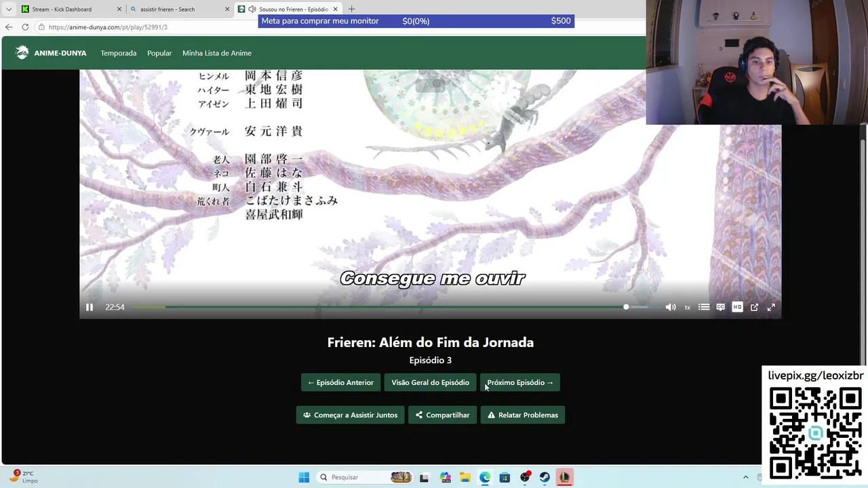
Task: Open Microsoft Store from taskbar
Action: [505, 477]
